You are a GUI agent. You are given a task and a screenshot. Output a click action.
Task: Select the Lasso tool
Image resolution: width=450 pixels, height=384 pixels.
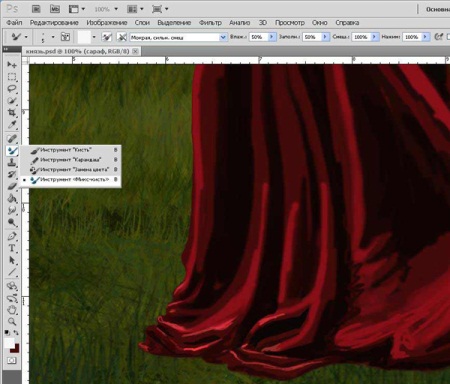coord(12,89)
